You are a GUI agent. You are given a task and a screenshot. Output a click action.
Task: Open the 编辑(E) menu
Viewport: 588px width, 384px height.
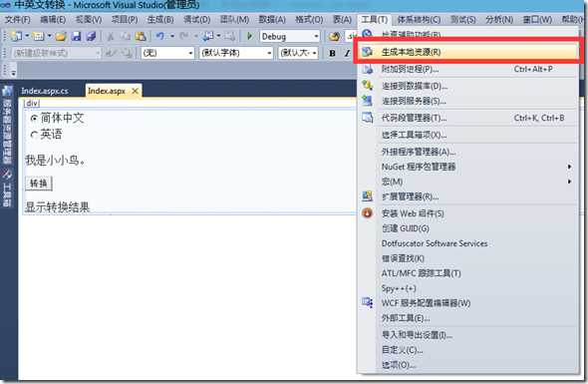tap(53, 19)
